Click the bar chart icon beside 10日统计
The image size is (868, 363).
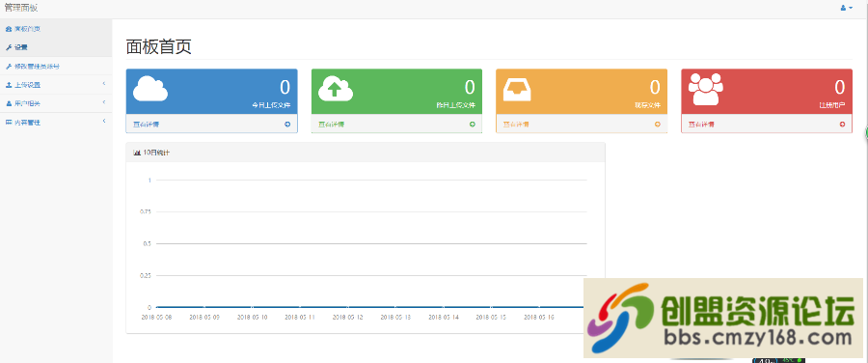pos(137,153)
